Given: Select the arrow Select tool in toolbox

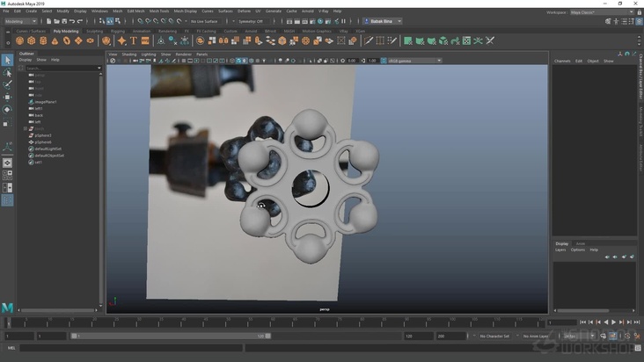Looking at the screenshot, I should (x=7, y=61).
